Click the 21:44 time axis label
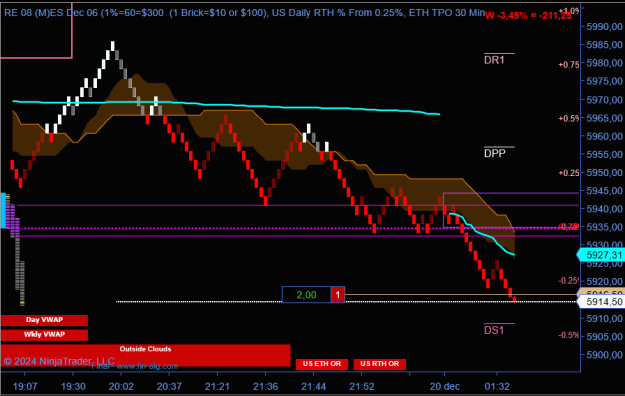 pyautogui.click(x=313, y=386)
